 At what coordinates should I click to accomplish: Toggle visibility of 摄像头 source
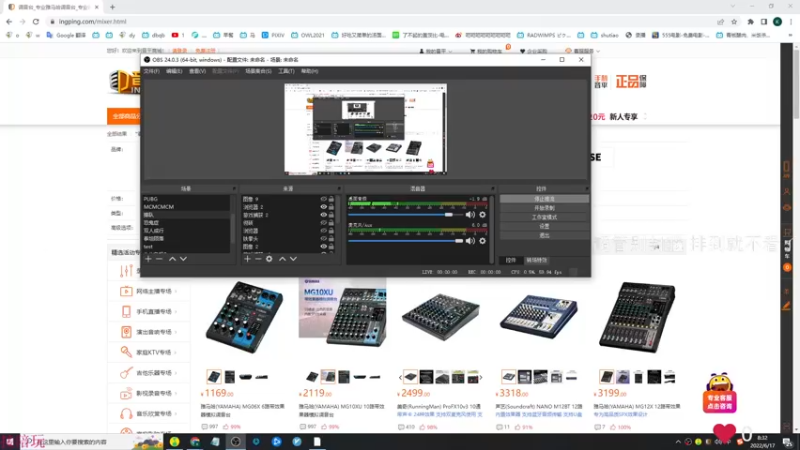[323, 239]
